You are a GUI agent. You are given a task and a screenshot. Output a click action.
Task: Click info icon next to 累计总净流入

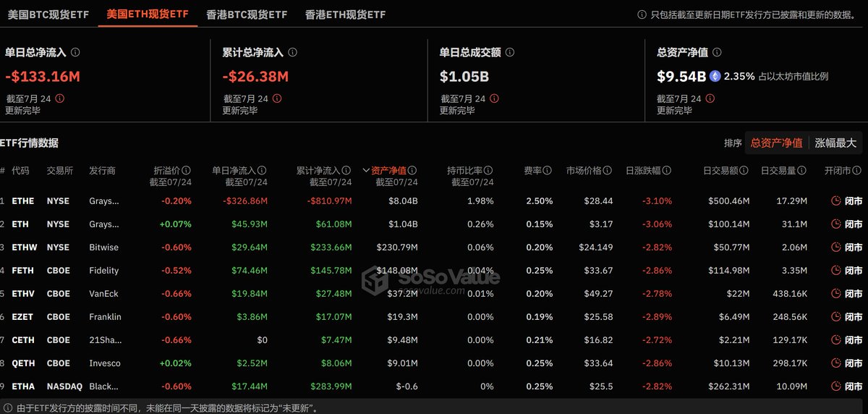point(292,53)
